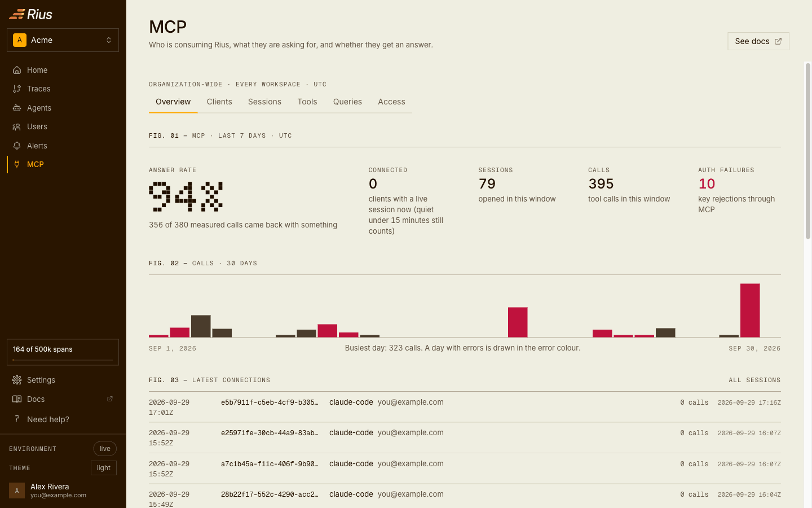
Task: Open the Home icon in sidebar
Action: tap(17, 70)
